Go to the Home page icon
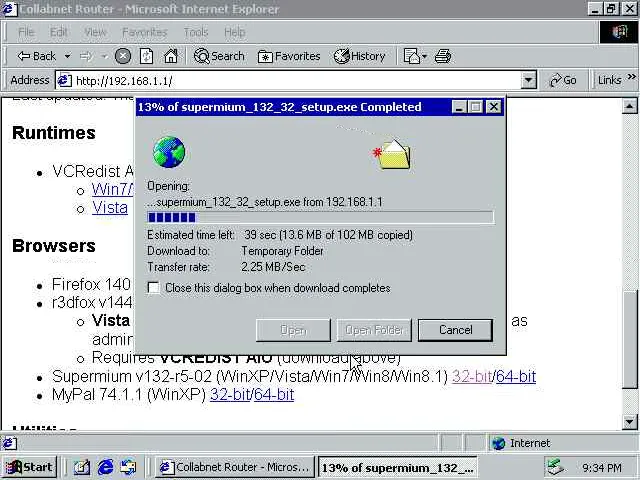 tap(171, 56)
